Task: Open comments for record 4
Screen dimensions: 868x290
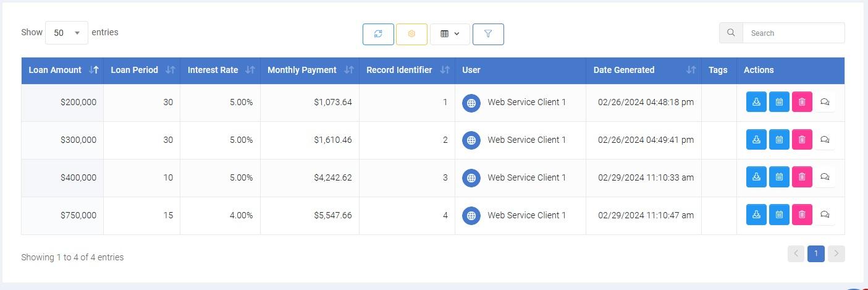Action: pyautogui.click(x=825, y=215)
